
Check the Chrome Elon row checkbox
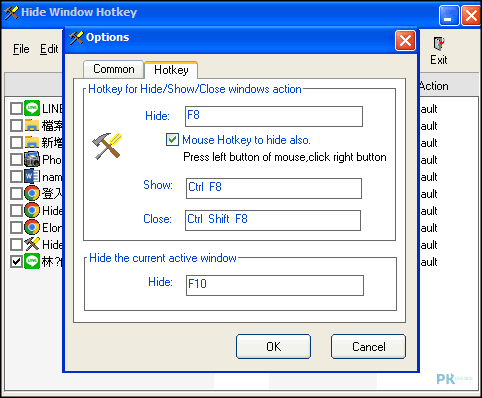16,227
